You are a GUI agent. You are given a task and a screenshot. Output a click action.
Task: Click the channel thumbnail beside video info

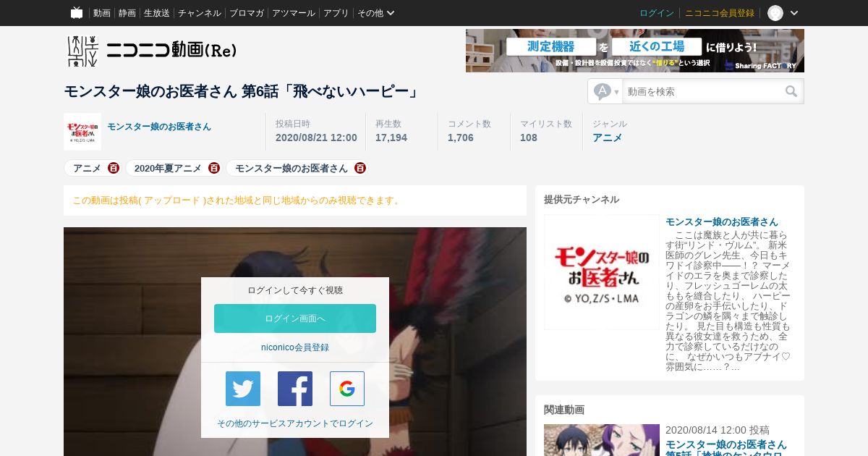point(82,132)
